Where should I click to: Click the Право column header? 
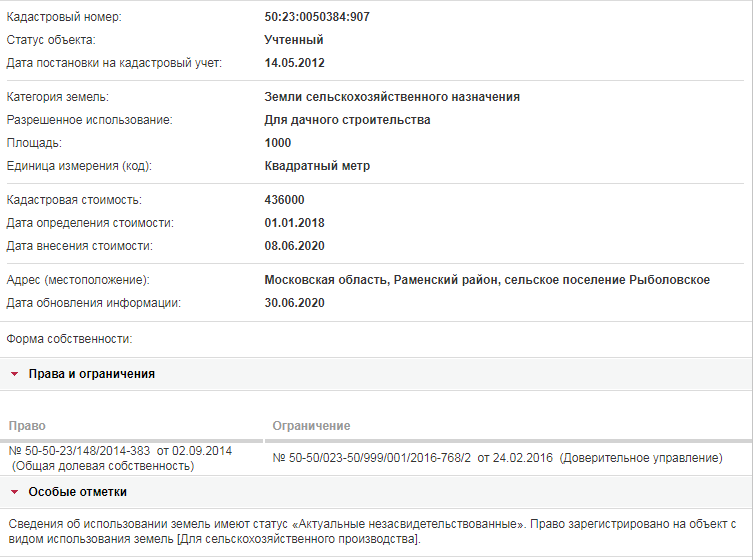pos(27,426)
